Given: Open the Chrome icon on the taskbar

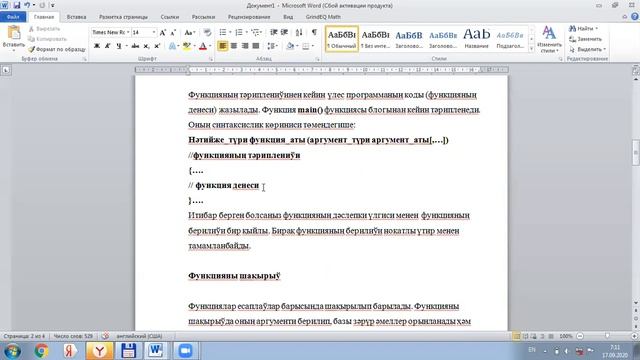Looking at the screenshot, I should pyautogui.click(x=41, y=351).
